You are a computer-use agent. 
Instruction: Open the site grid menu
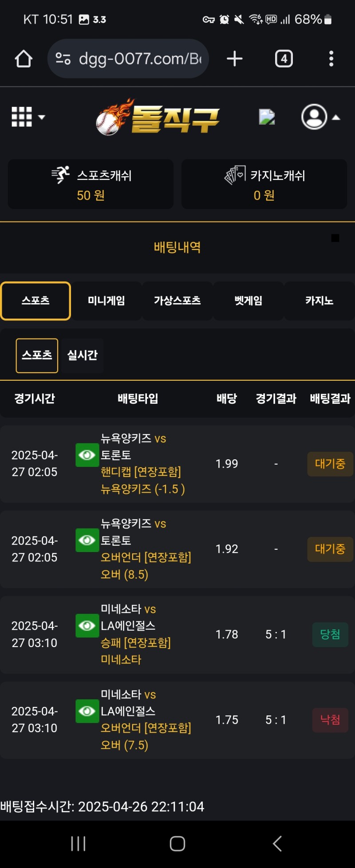(28, 117)
